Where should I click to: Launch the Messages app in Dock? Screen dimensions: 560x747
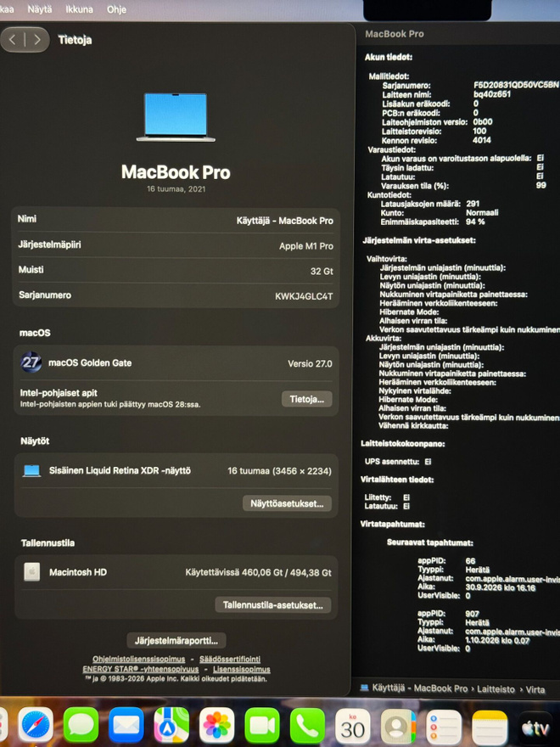[x=81, y=726]
